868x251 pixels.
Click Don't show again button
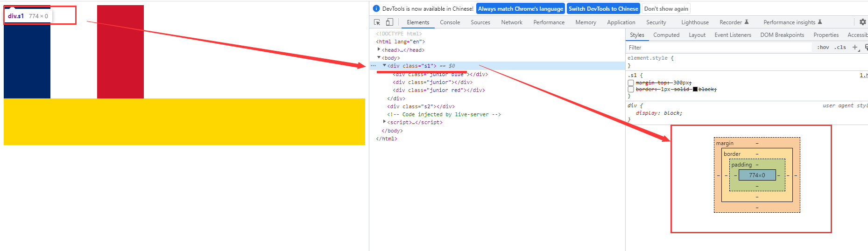[666, 8]
